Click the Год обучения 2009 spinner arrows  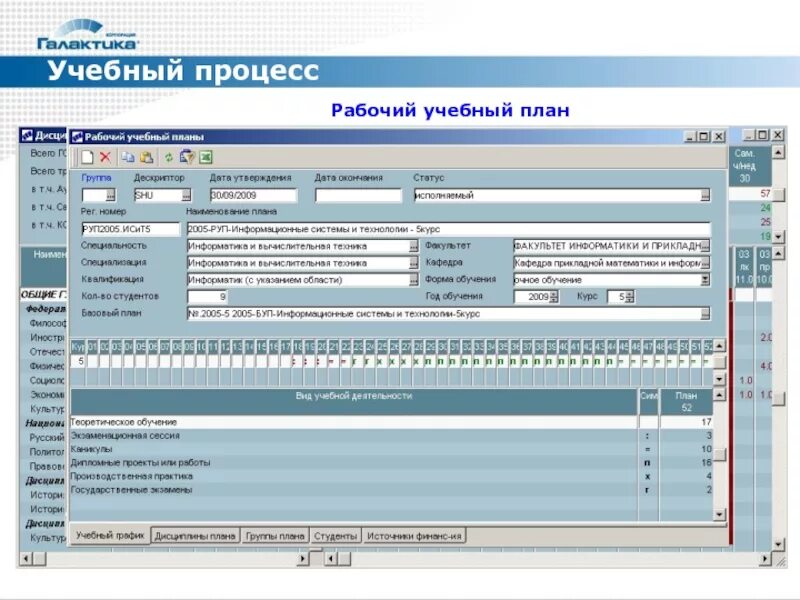tap(554, 297)
